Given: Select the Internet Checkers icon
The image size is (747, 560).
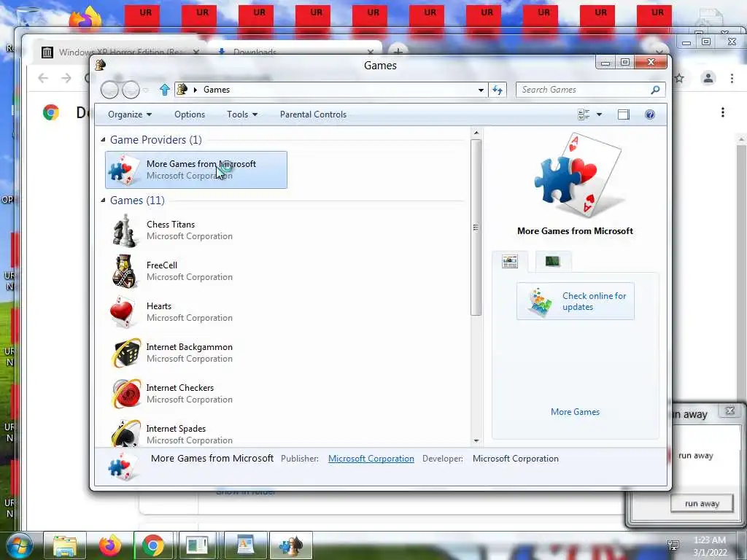Looking at the screenshot, I should [x=126, y=394].
